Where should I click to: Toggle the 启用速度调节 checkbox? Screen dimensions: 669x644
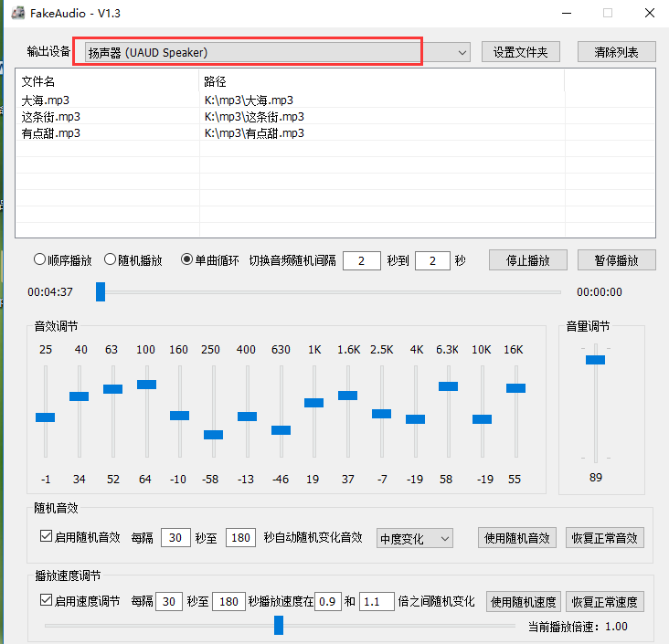click(46, 600)
